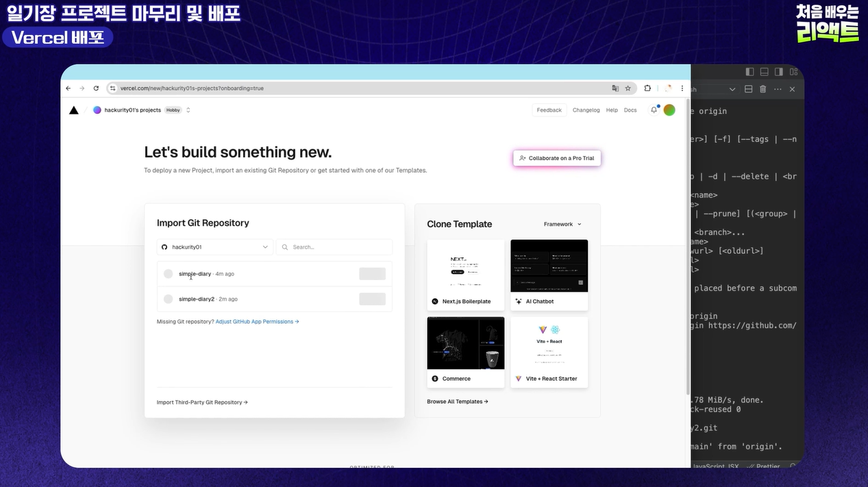
Task: Open the Feedback button
Action: [x=549, y=110]
